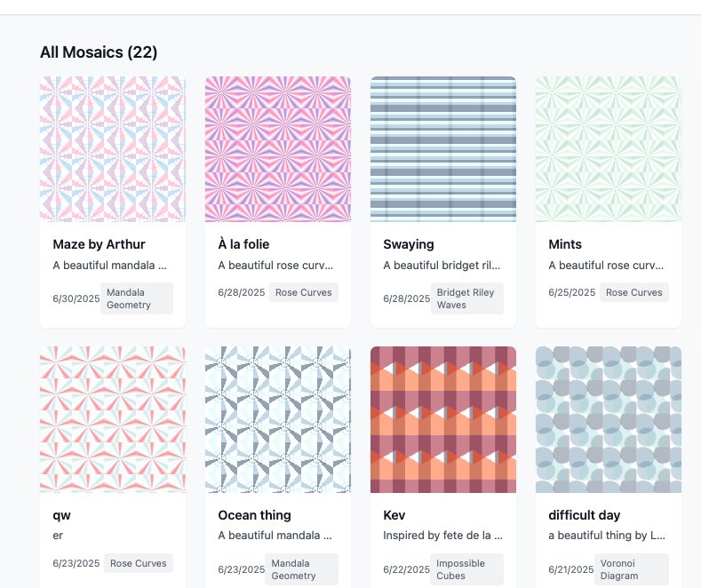The width and height of the screenshot is (701, 588).
Task: Click description 'A beautiful rose curv...' under Mints
Action: click(606, 266)
